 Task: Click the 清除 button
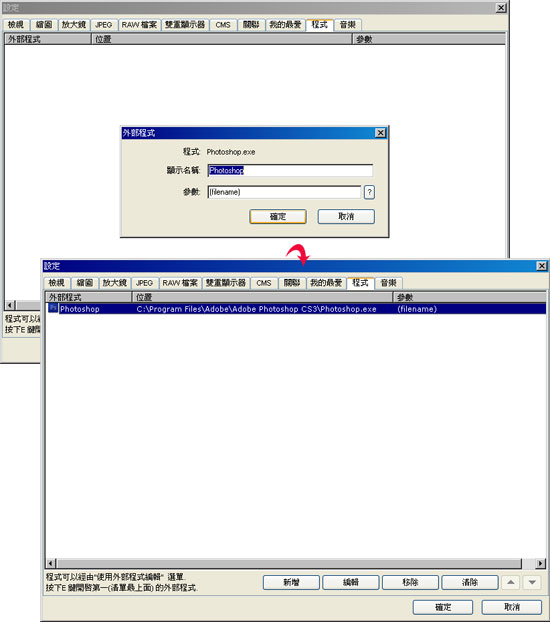(470, 582)
